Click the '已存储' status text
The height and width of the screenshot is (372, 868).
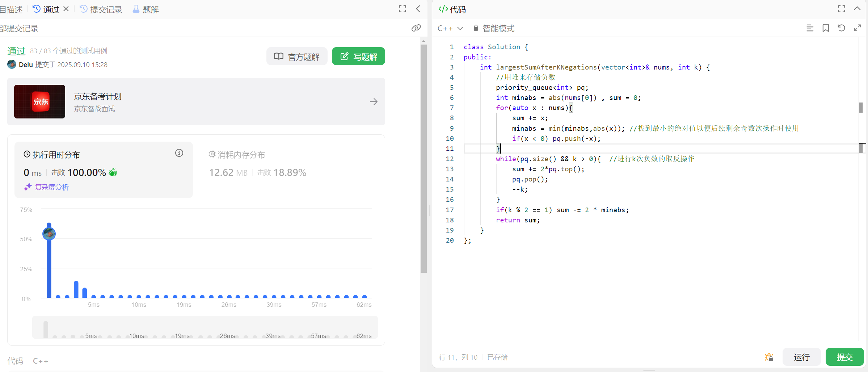pos(497,357)
